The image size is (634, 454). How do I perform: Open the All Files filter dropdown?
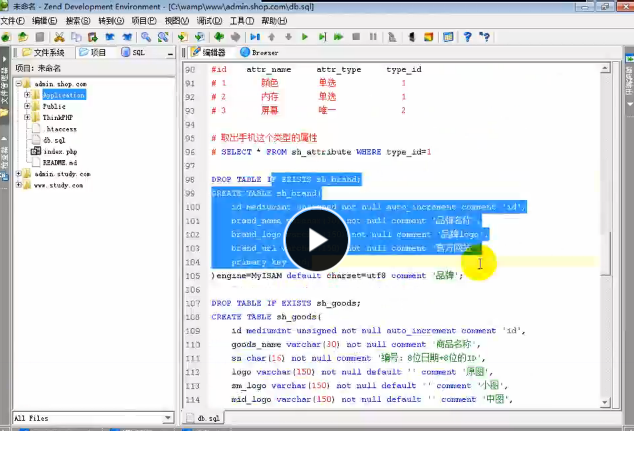pyautogui.click(x=168, y=418)
